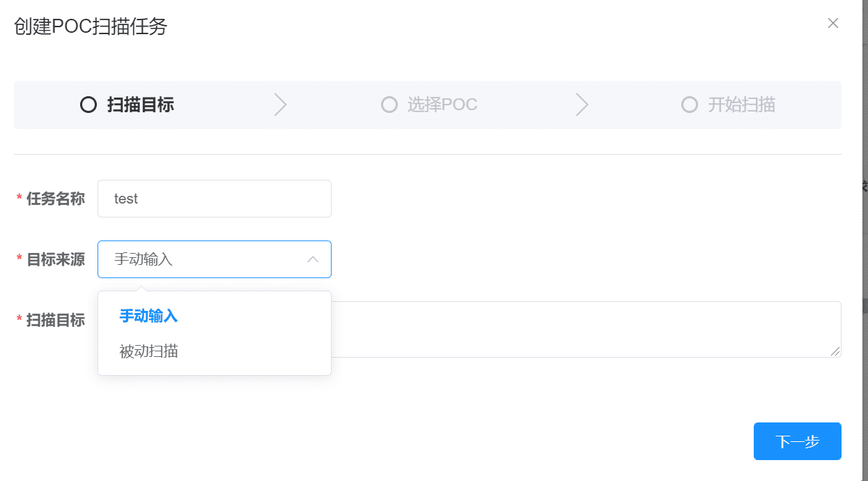The width and height of the screenshot is (868, 481).
Task: Click the 下一步 button
Action: coord(798,441)
